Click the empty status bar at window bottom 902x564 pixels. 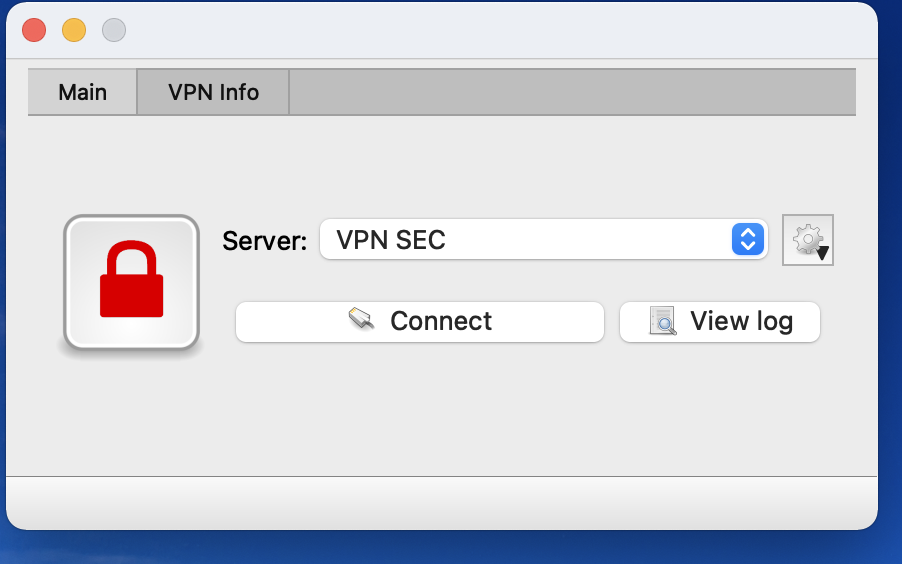coord(442,502)
